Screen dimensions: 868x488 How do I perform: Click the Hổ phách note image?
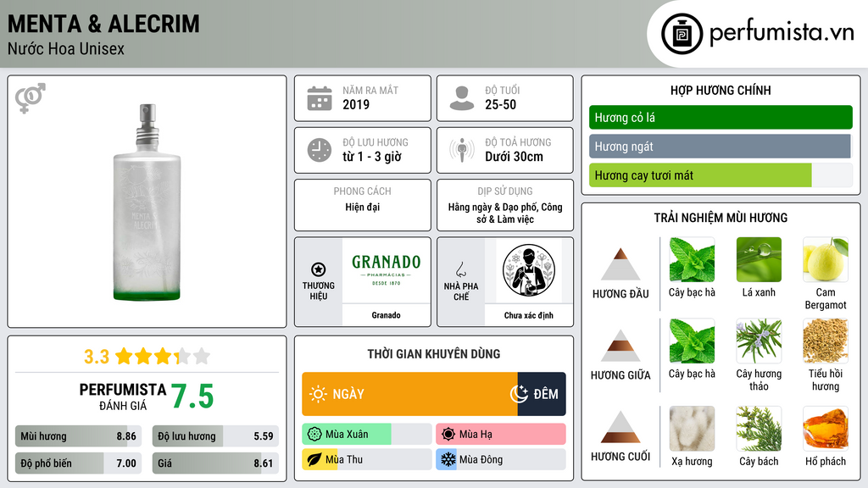point(826,429)
